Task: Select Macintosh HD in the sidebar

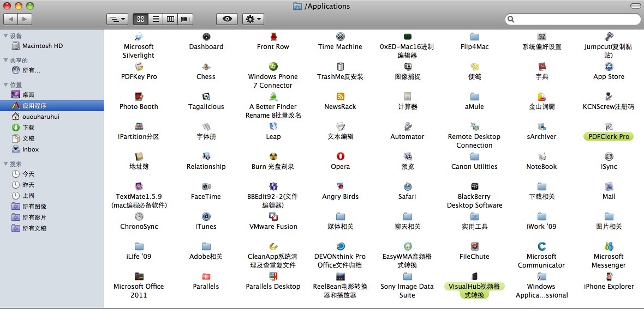Action: [x=42, y=46]
